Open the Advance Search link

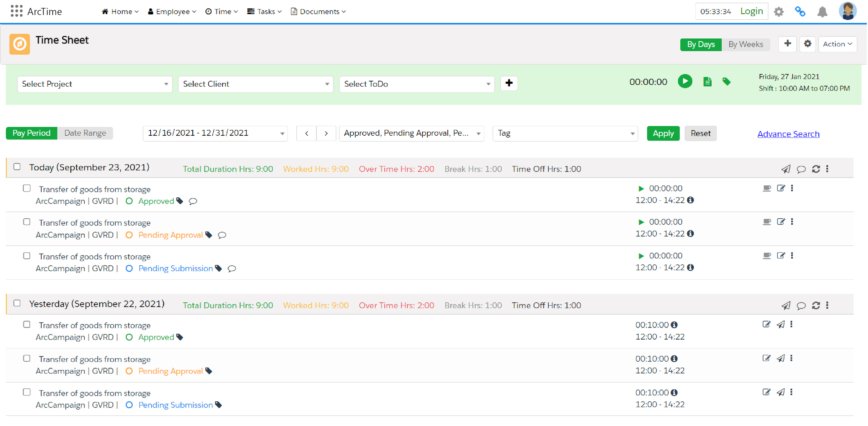(x=788, y=134)
